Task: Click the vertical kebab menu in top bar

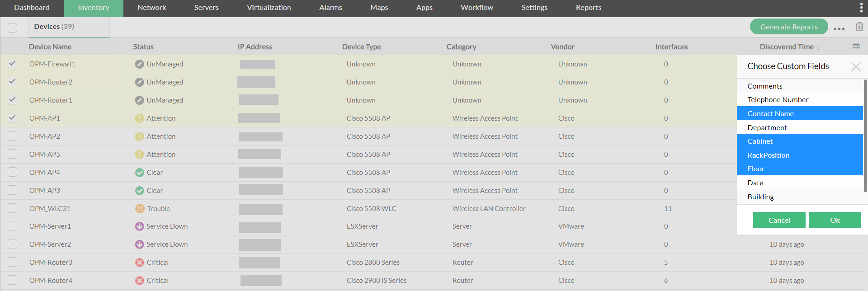Action: click(x=861, y=8)
